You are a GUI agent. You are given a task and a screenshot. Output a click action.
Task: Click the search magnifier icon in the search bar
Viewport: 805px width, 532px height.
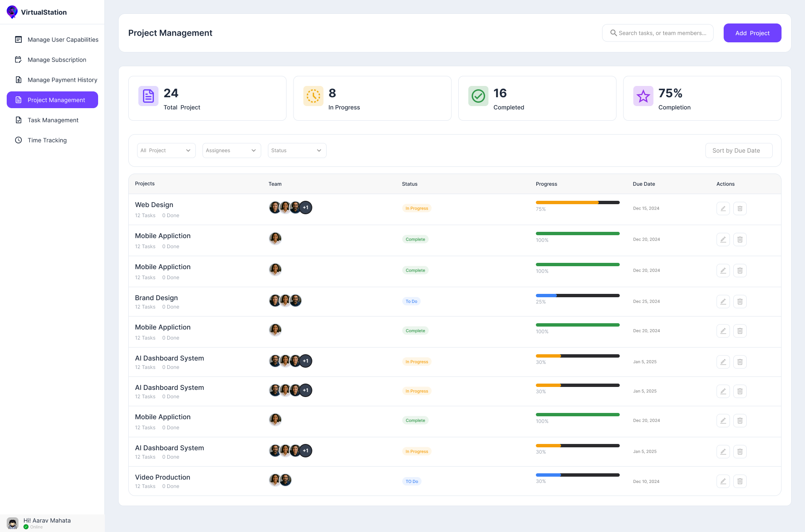point(613,33)
